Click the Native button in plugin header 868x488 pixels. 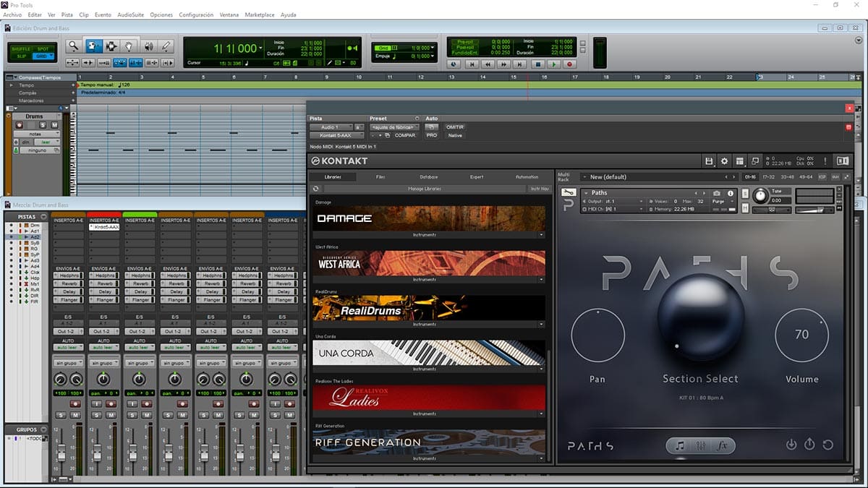(455, 135)
